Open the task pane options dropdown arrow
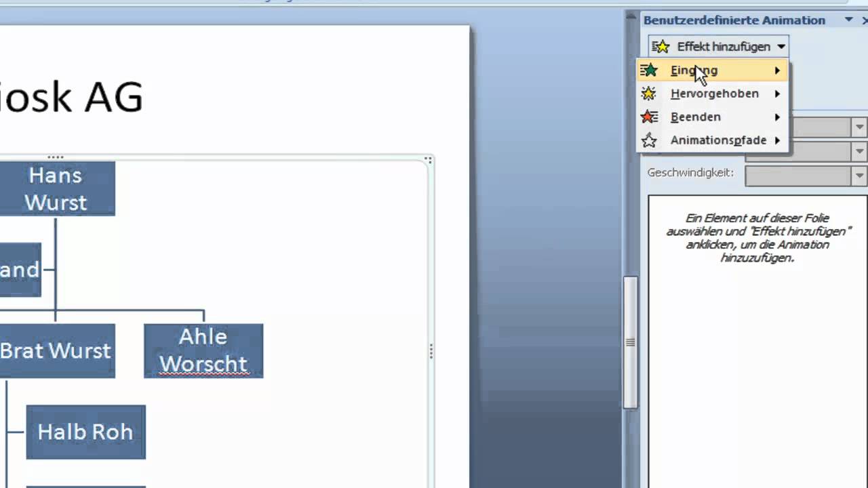The image size is (868, 488). coord(848,20)
